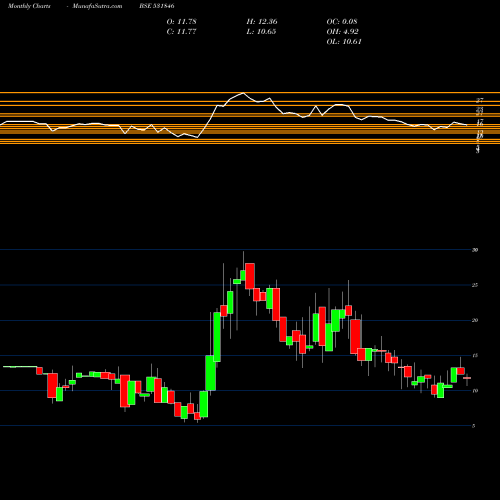
Task: Click the "OC: 0.08" reading
Action: point(342,22)
